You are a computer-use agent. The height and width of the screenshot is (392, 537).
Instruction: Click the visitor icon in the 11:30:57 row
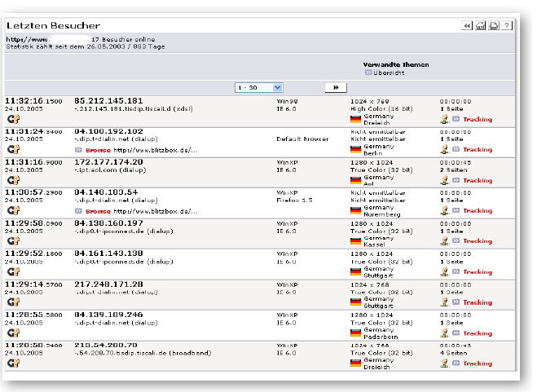13,210
